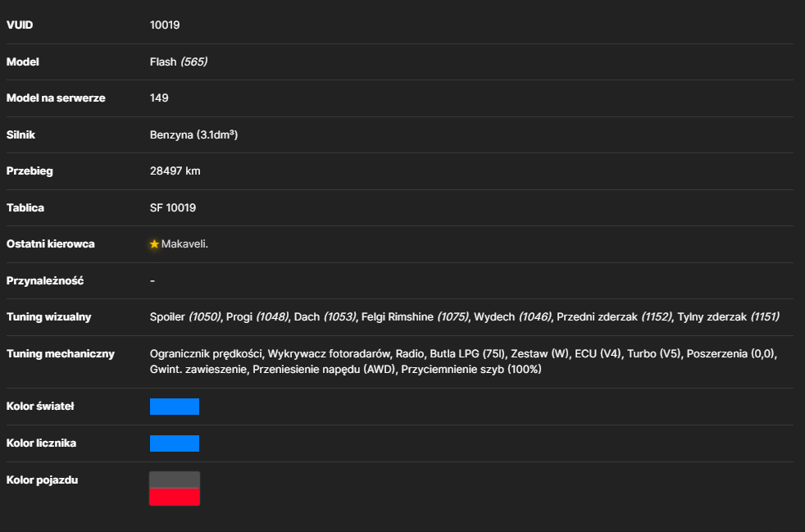Image resolution: width=805 pixels, height=532 pixels.
Task: Select the blue Kolor świateł swatch
Action: (175, 407)
